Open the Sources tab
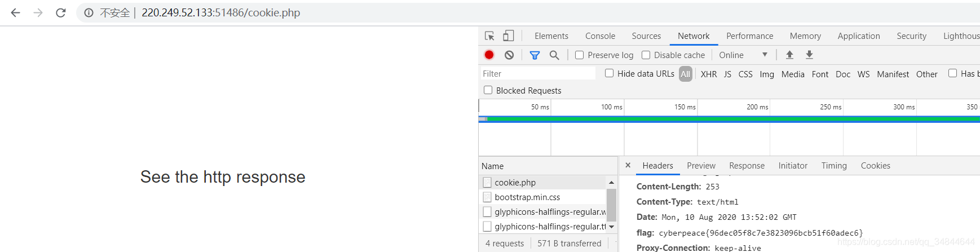Image resolution: width=980 pixels, height=252 pixels. click(x=646, y=36)
